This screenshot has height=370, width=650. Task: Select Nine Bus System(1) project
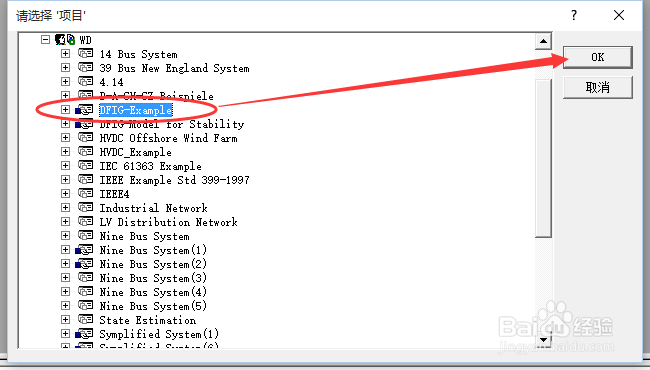[x=153, y=250]
